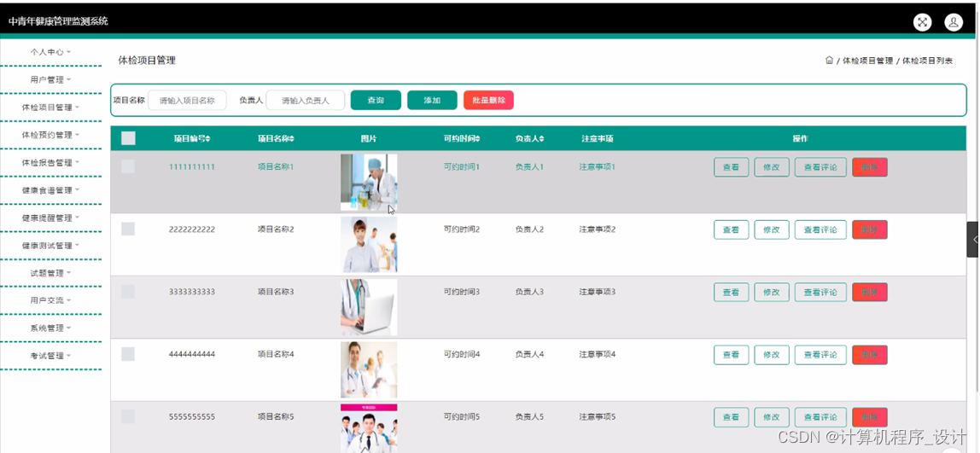The width and height of the screenshot is (980, 453).
Task: Click 体检项目列表 in the breadcrumb
Action: (x=927, y=61)
